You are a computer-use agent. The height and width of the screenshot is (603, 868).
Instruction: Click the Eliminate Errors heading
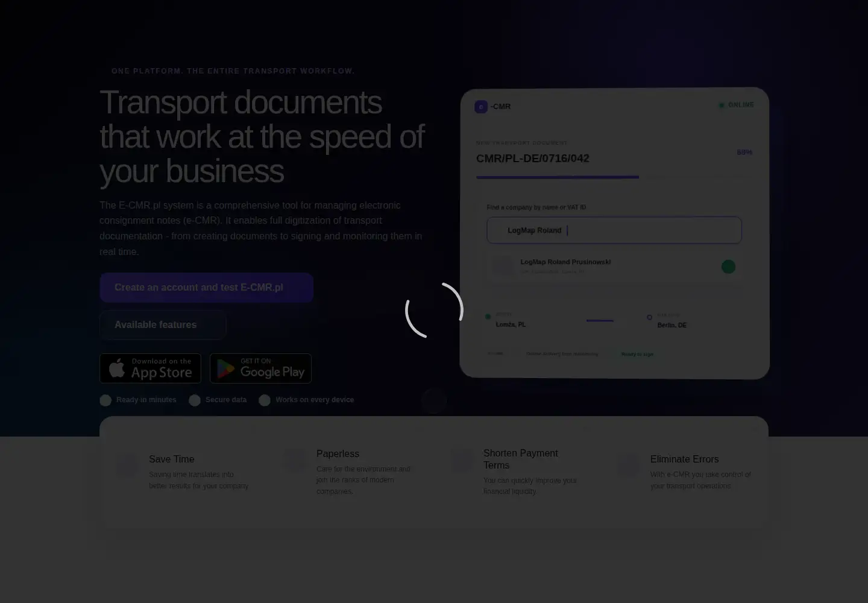[x=685, y=459]
